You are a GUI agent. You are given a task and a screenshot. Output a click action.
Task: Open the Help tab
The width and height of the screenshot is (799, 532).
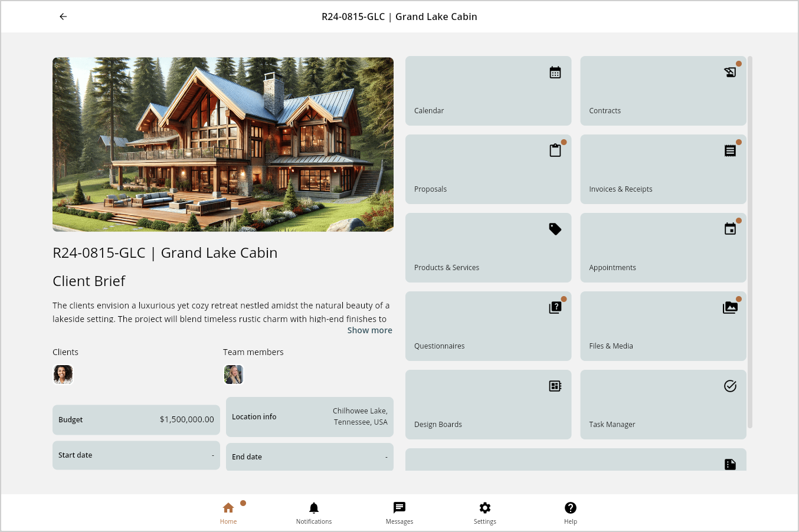pos(571,513)
